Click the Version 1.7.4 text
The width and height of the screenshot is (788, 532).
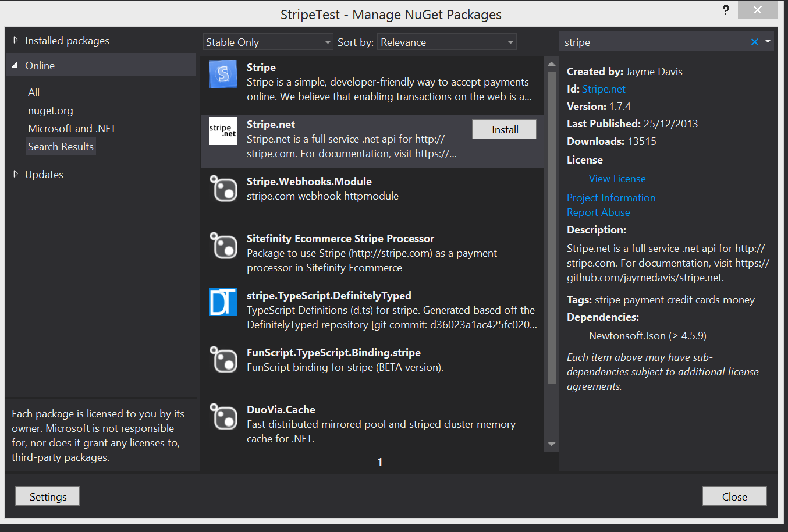click(599, 106)
